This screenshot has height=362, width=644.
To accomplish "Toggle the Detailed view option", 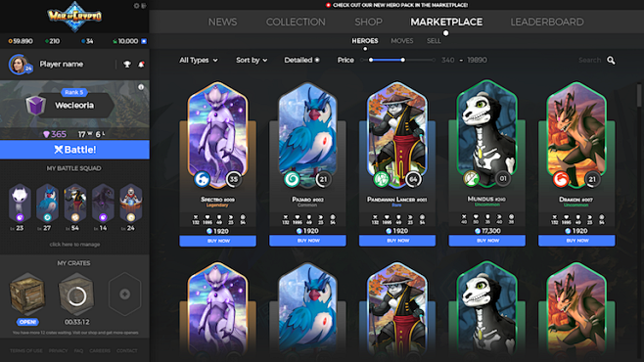I will coord(301,60).
